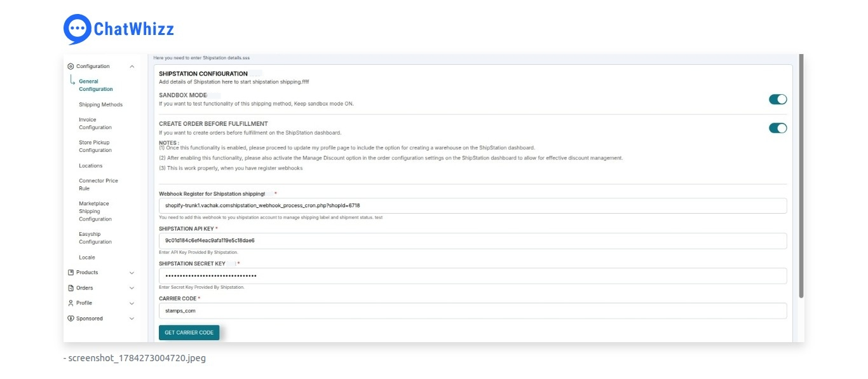Screen dimensions: 868x379
Task: Expand the Sponsored menu chevron
Action: click(132, 319)
